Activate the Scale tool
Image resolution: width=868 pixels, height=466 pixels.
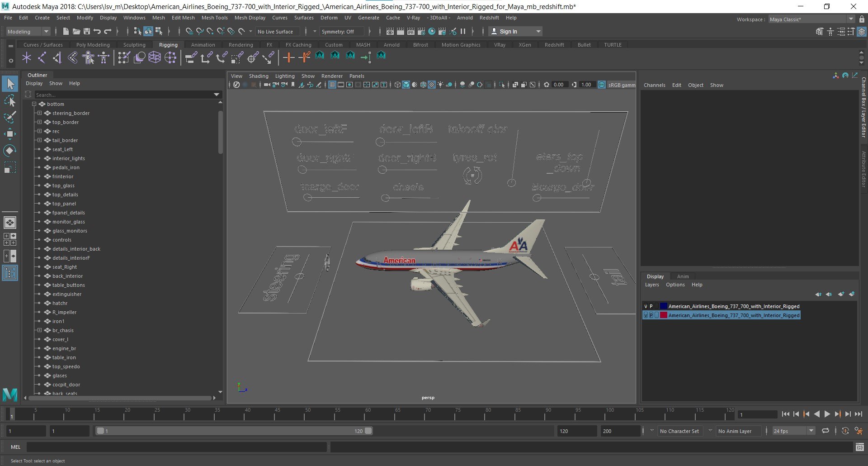click(x=10, y=167)
